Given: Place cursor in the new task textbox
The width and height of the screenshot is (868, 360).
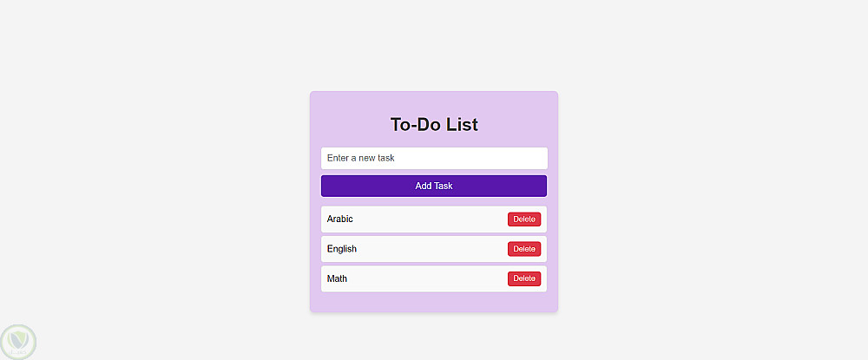Looking at the screenshot, I should [434, 158].
